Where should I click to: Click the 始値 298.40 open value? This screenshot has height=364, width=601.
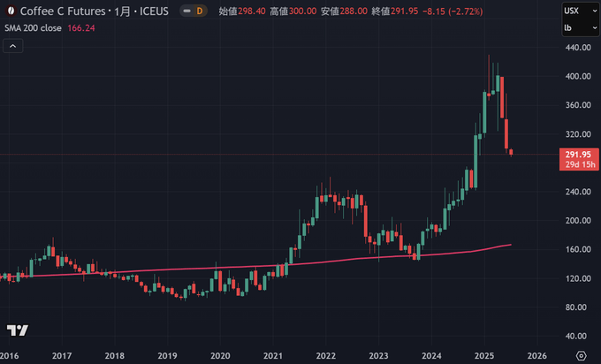tap(234, 11)
